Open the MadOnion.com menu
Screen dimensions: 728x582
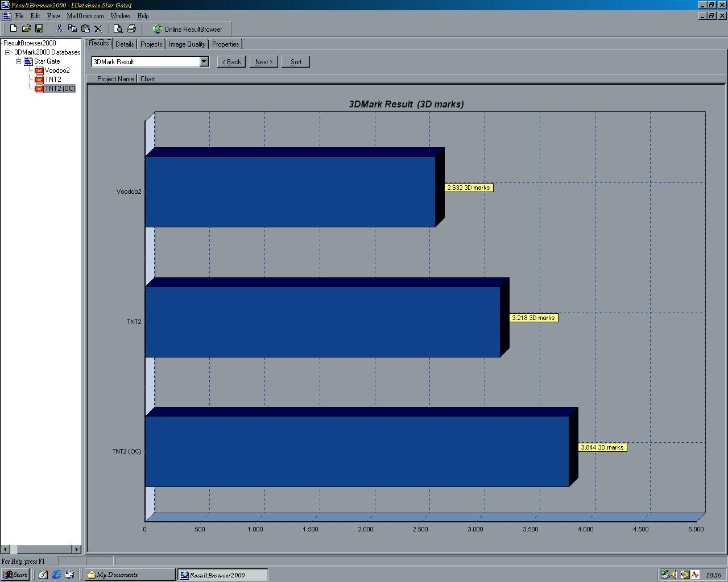point(85,16)
